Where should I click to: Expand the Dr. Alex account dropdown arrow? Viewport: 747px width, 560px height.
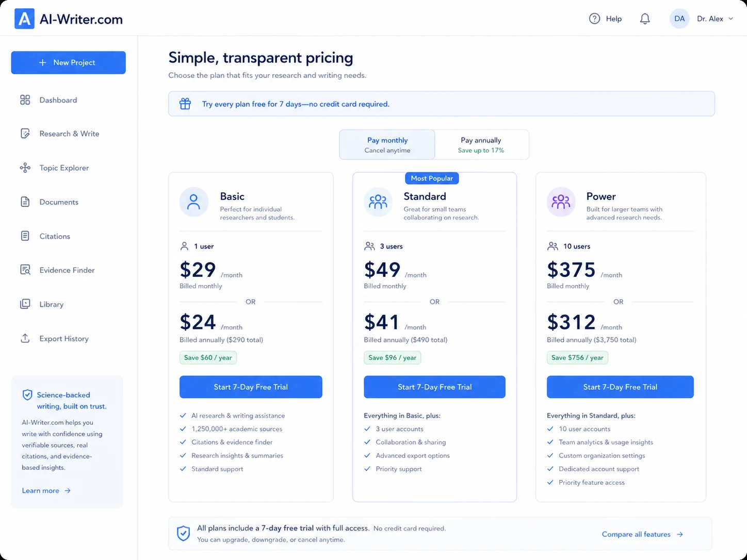[730, 19]
